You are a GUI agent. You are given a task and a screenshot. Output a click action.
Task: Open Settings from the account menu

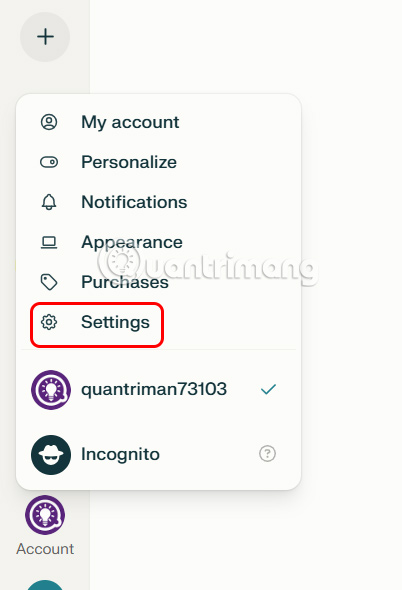click(x=158, y=322)
